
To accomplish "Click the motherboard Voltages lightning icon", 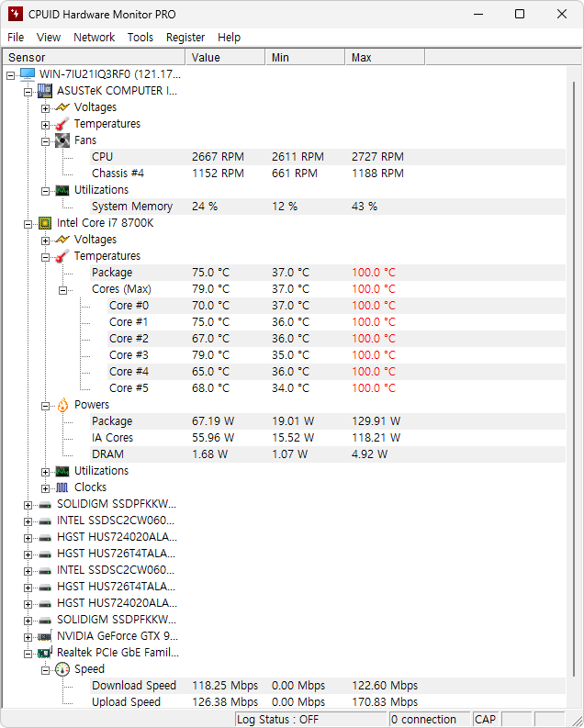I will (x=62, y=107).
